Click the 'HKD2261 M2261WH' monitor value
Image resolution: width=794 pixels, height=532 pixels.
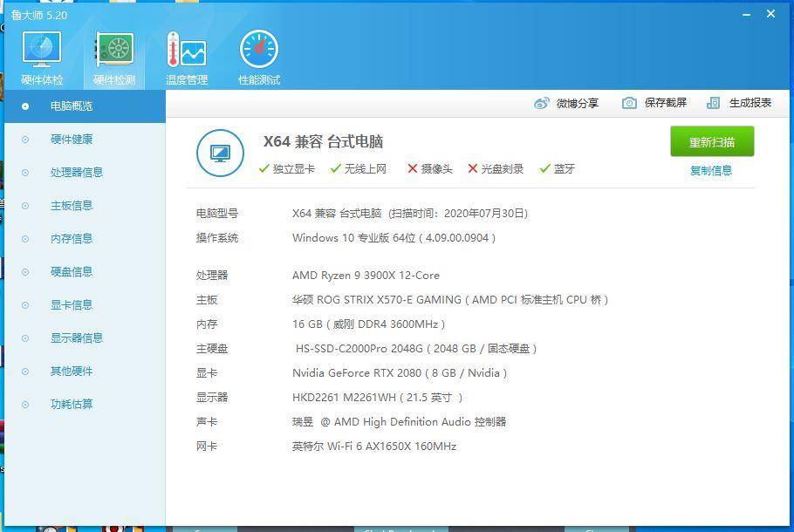[x=344, y=398]
